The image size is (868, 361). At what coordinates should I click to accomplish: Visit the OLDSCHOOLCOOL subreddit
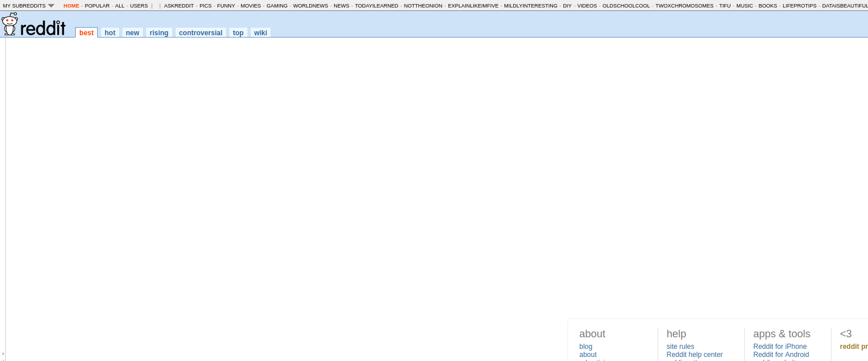coord(626,6)
